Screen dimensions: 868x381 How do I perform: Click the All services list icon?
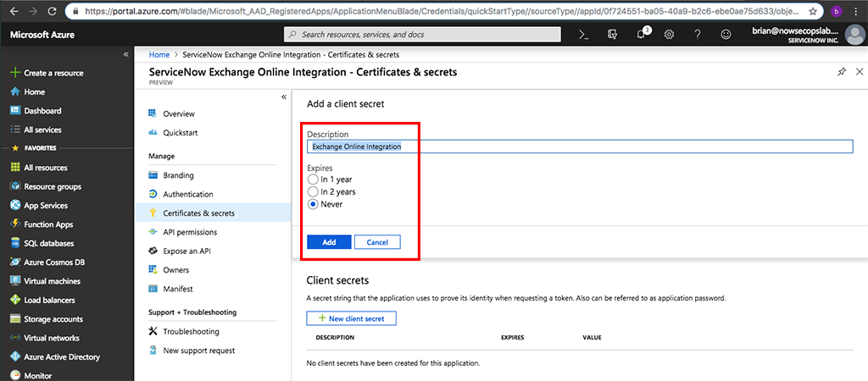(15, 130)
